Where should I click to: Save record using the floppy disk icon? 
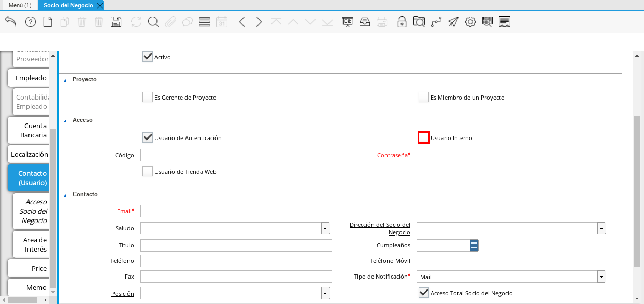[x=116, y=22]
